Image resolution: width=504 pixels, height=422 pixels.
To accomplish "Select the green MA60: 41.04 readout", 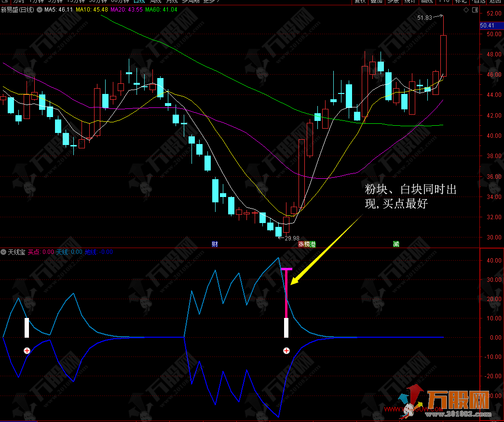I will [x=162, y=10].
